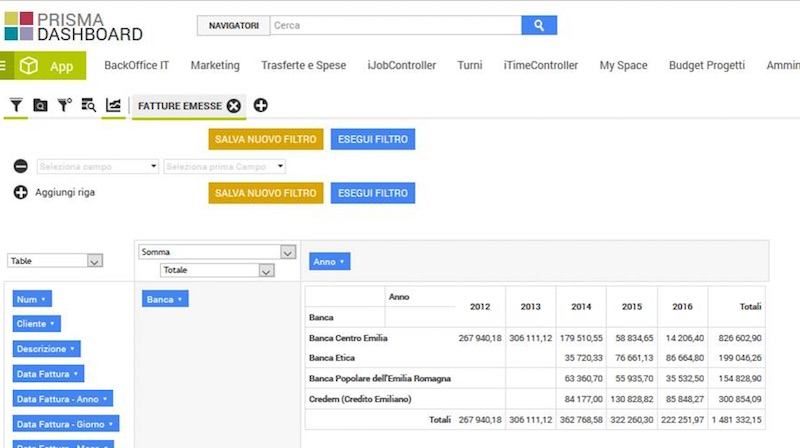Close the Fatture Emesse tab

pyautogui.click(x=234, y=106)
